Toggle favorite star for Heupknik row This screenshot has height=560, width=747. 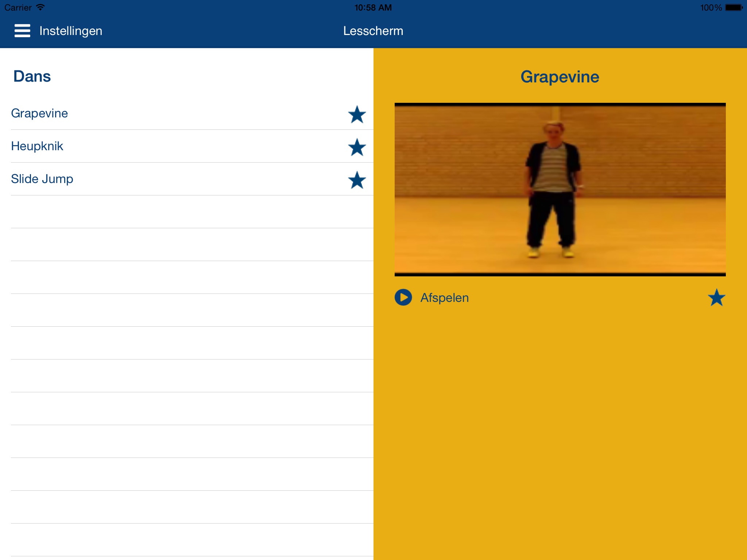[357, 147]
